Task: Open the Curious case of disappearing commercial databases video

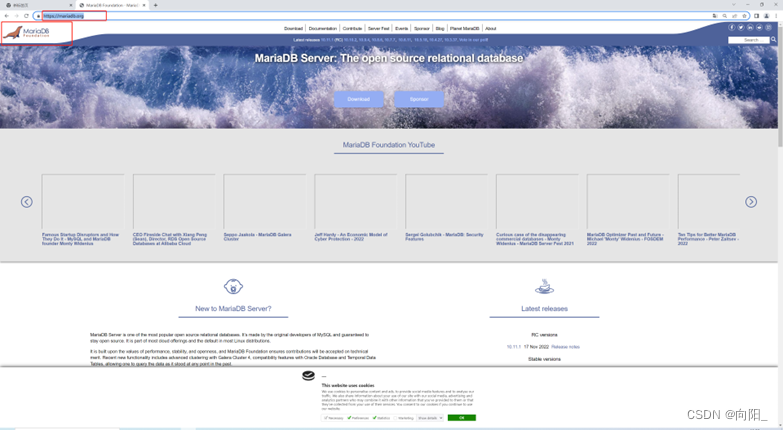Action: (x=537, y=202)
